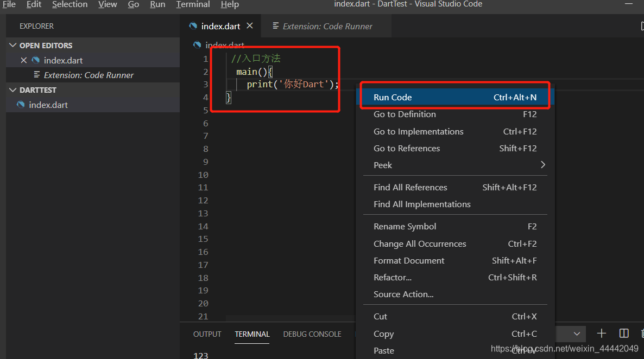Open the Run menu

point(157,4)
